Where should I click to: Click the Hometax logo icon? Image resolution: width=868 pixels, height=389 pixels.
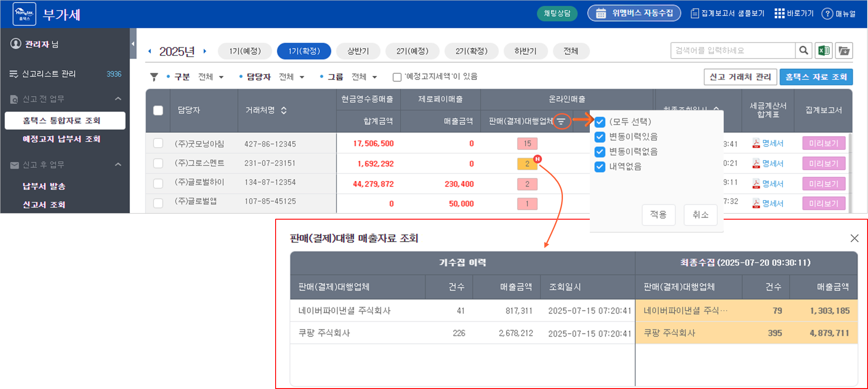click(x=24, y=14)
